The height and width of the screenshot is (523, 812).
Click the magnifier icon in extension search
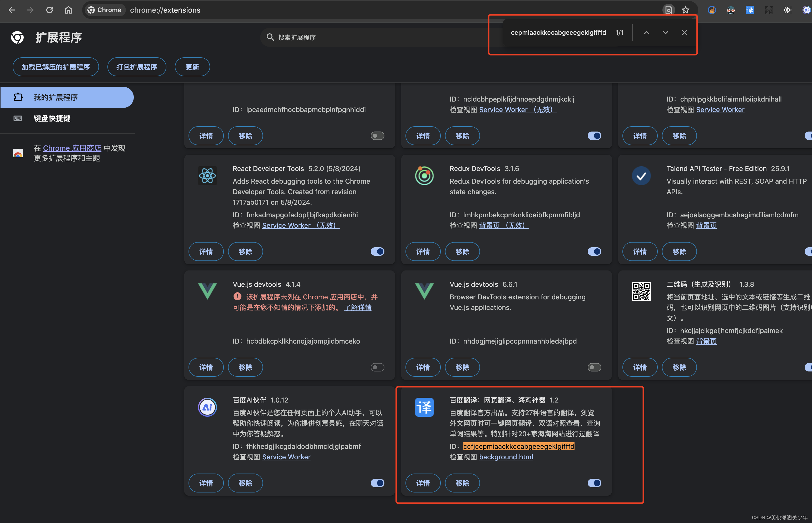click(270, 37)
